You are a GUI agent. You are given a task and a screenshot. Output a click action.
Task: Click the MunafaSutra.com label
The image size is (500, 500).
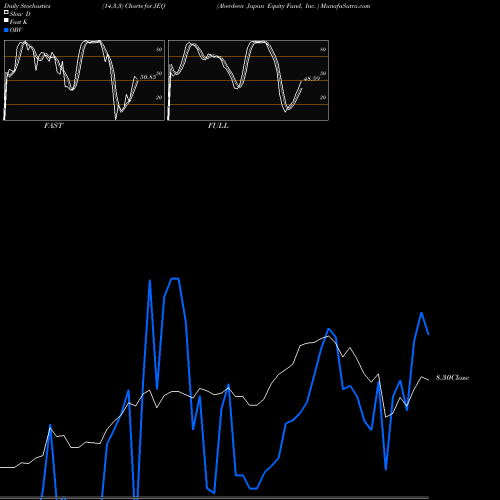tap(345, 6)
